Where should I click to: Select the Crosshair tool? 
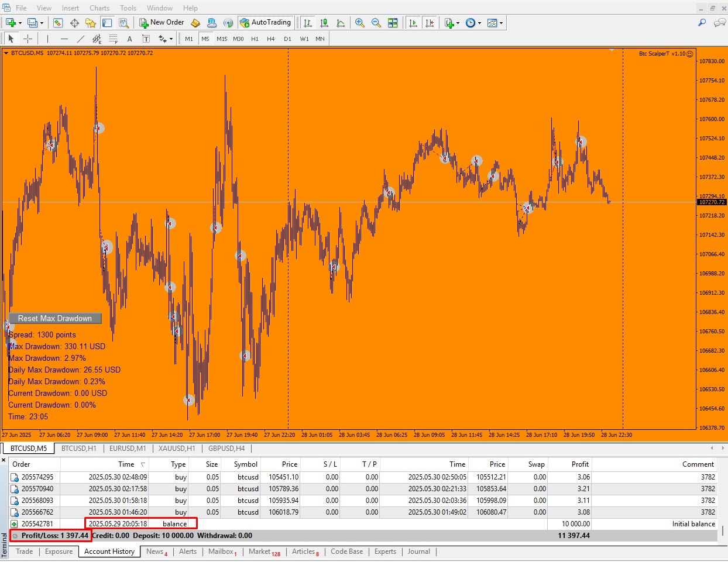[x=27, y=39]
